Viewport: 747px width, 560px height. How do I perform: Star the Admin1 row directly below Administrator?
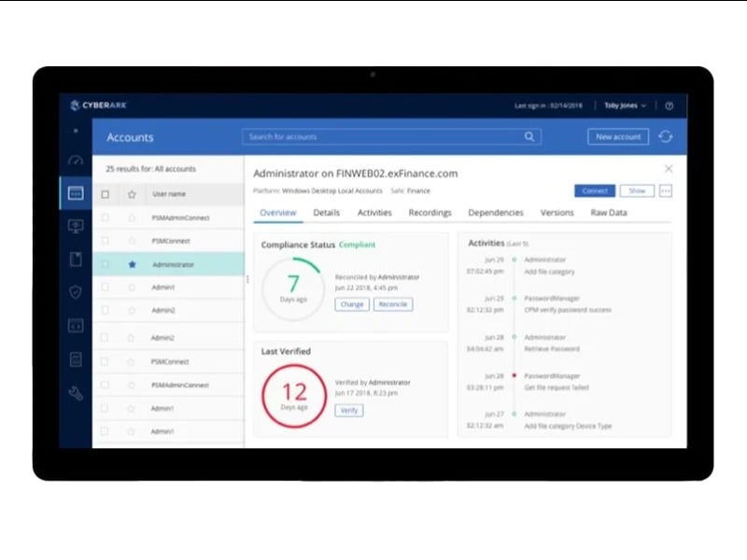coord(132,287)
